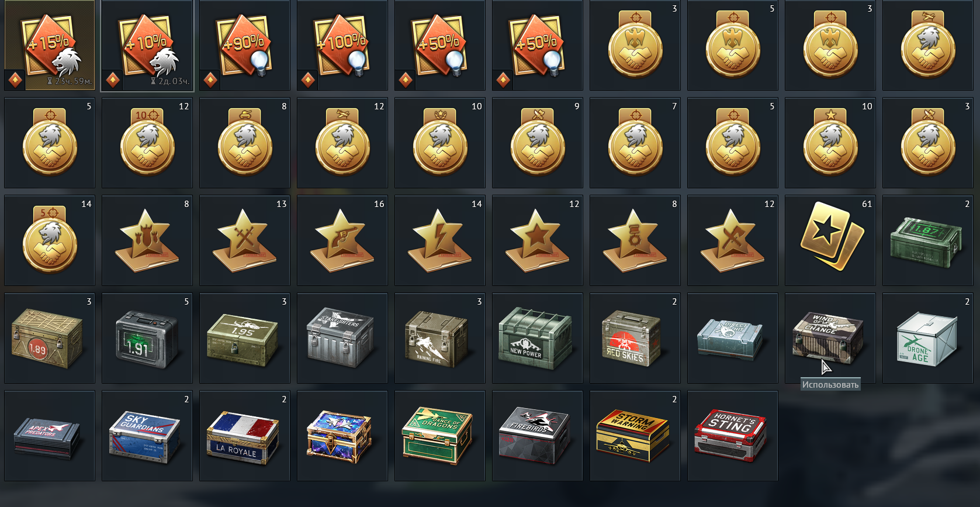
Task: Open the Firebirds crate
Action: click(x=538, y=436)
